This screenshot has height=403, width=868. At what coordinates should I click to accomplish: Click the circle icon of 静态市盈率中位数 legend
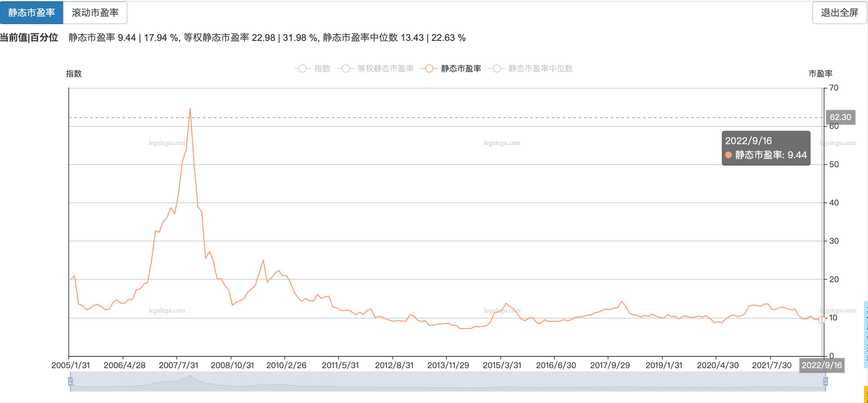coord(496,69)
